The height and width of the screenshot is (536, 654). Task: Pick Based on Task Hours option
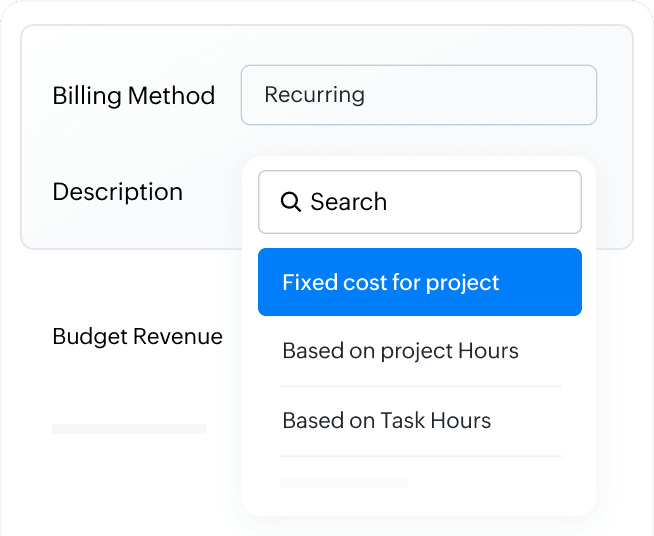387,420
